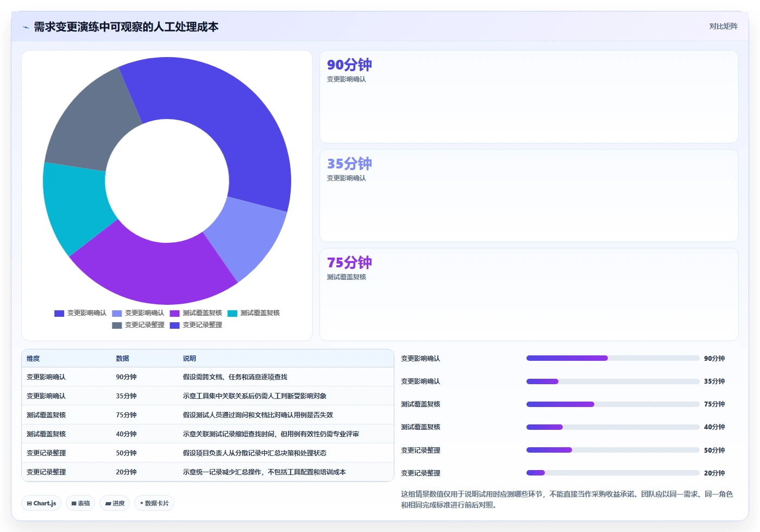Image resolution: width=760 pixels, height=532 pixels.
Task: Click the Chart.js tag chip
Action: click(x=42, y=503)
